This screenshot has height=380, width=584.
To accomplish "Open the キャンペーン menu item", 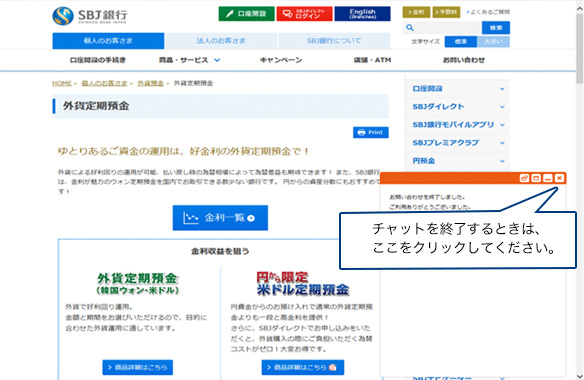I will [281, 60].
